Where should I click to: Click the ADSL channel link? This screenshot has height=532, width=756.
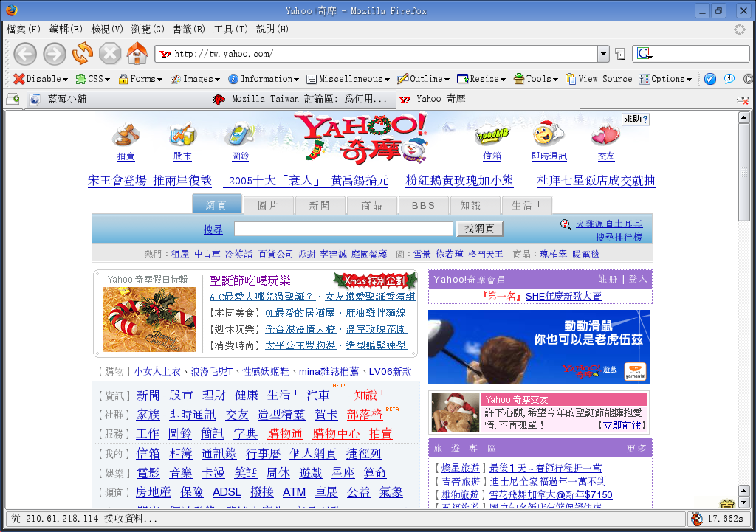pyautogui.click(x=227, y=492)
